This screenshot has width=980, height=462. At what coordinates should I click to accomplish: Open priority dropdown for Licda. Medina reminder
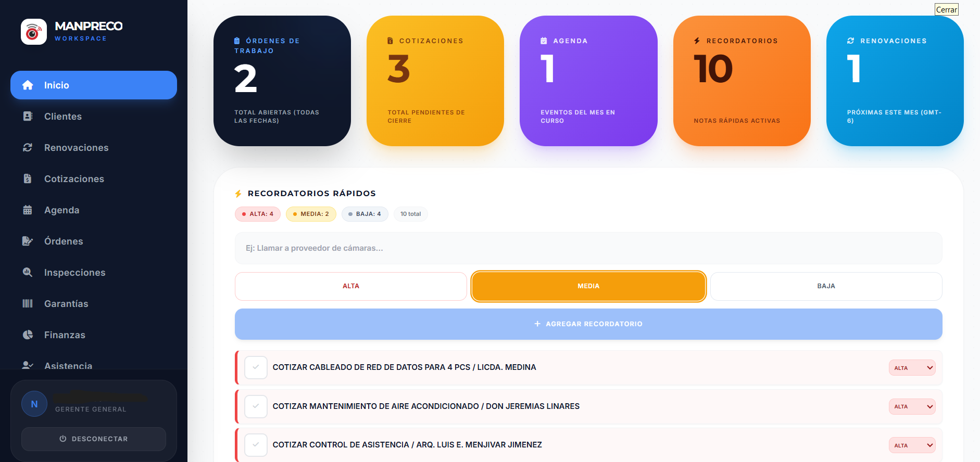pyautogui.click(x=912, y=368)
